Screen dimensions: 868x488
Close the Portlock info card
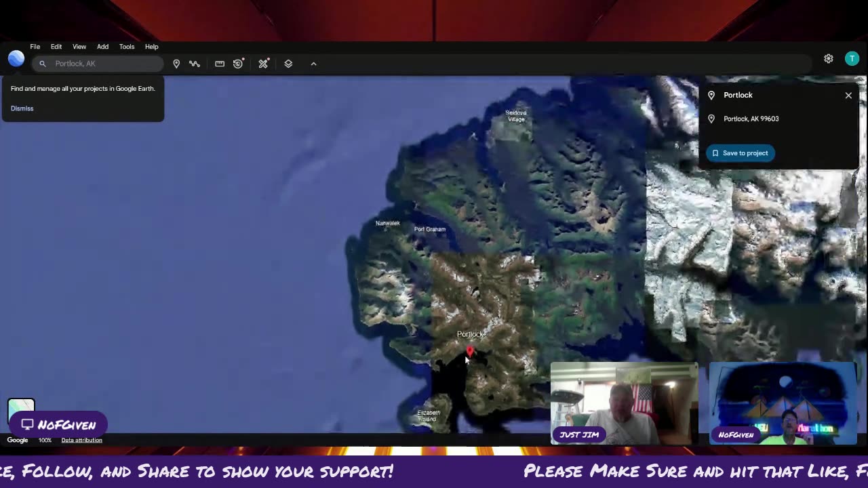click(x=848, y=96)
